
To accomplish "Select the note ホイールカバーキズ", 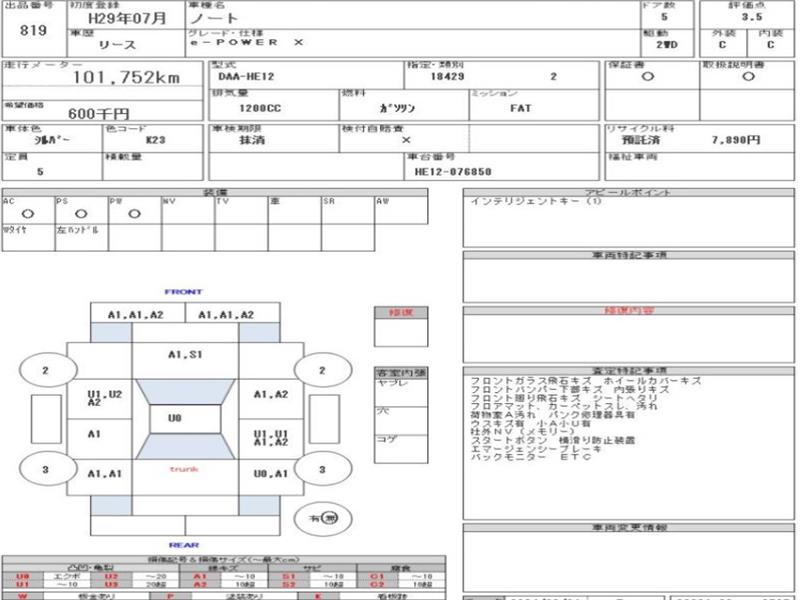I will pyautogui.click(x=653, y=381).
